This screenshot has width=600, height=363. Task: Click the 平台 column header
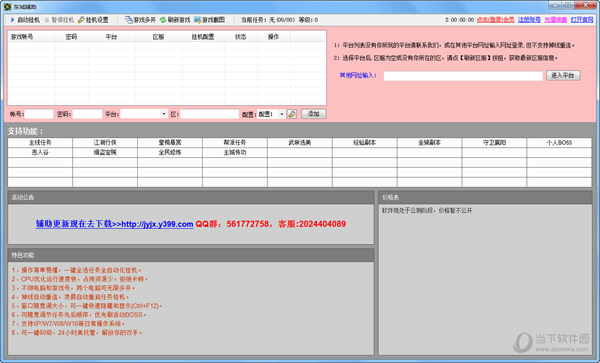tap(111, 37)
